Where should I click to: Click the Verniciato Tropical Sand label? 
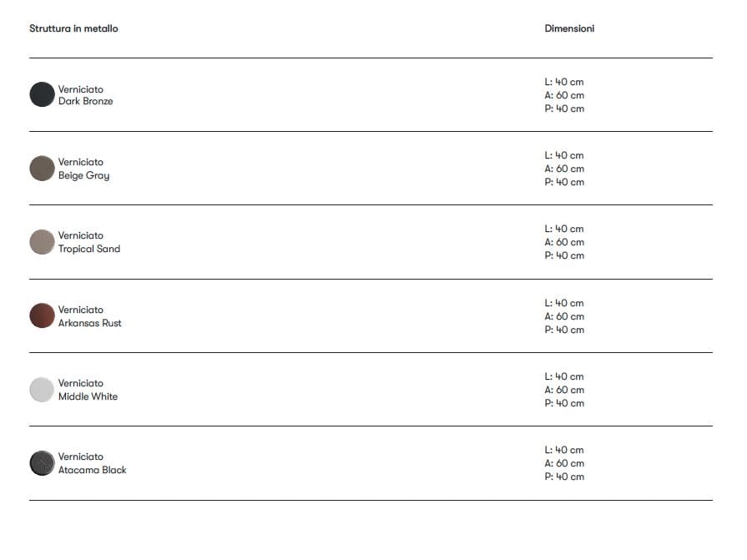click(x=88, y=242)
